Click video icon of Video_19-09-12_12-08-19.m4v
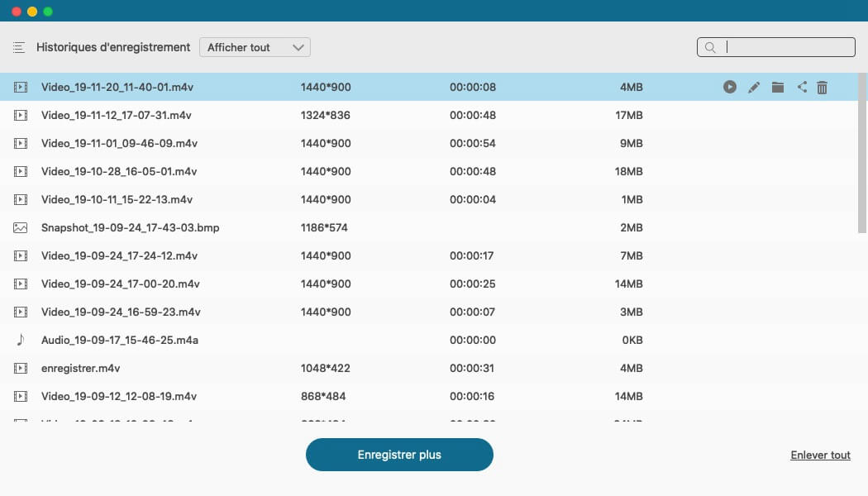This screenshot has height=496, width=868. [21, 396]
